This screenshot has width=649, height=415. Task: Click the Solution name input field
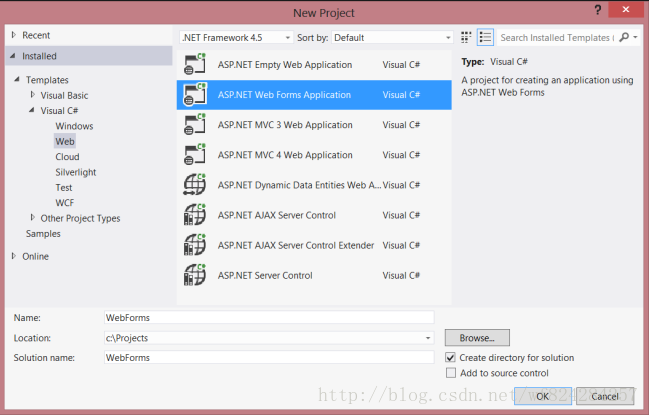click(269, 357)
